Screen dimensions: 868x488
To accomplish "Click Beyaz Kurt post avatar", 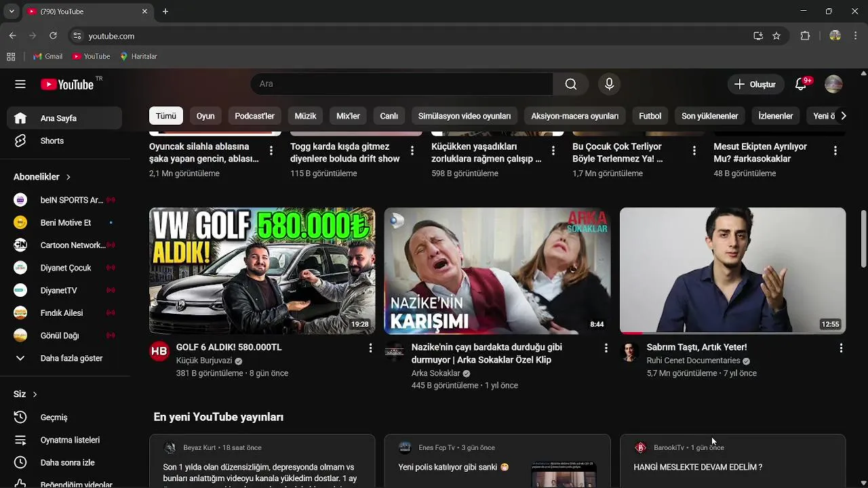I will click(170, 447).
